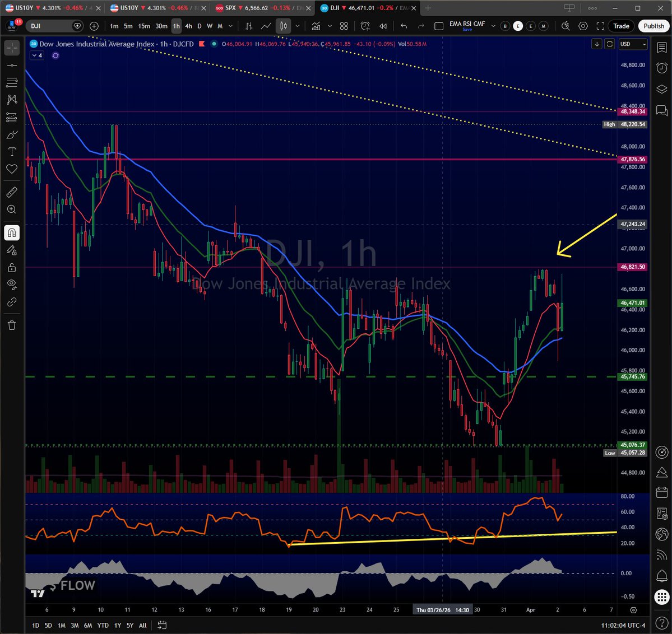Open the EMA RSI CMF layout dropdown
Viewport: 672px width, 634px height.
point(493,26)
